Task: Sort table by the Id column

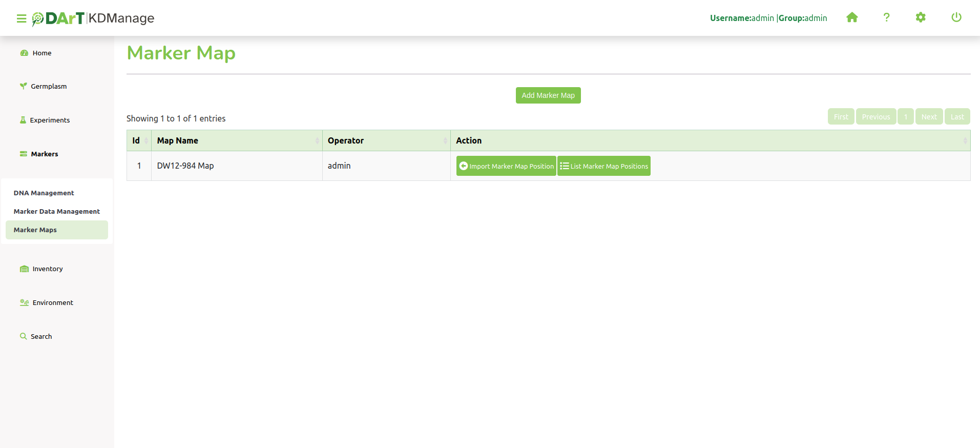Action: 139,140
